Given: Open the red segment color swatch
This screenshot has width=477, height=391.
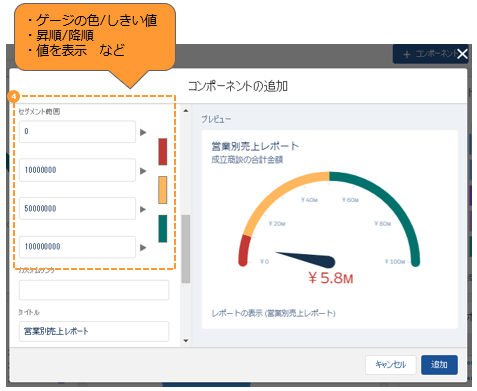Looking at the screenshot, I should click(x=163, y=152).
